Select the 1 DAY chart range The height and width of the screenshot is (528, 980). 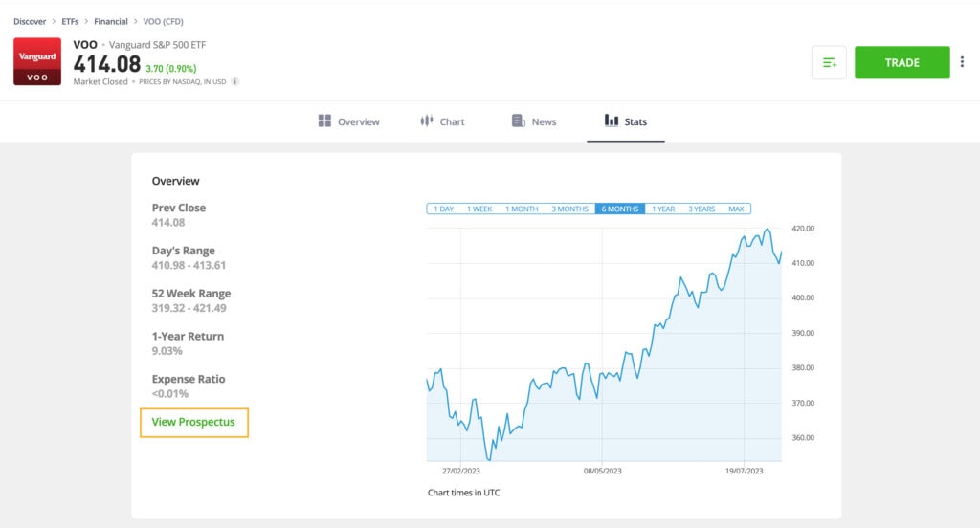444,209
